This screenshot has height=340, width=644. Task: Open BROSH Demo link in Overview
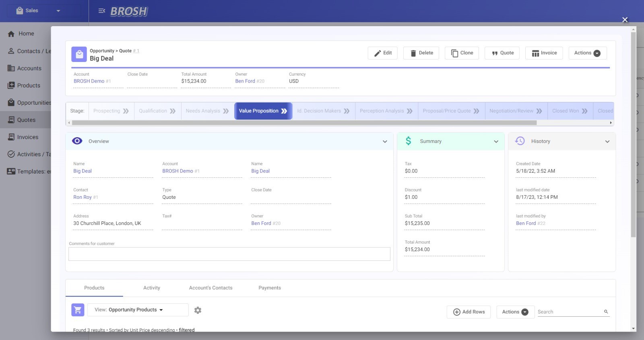coord(178,171)
